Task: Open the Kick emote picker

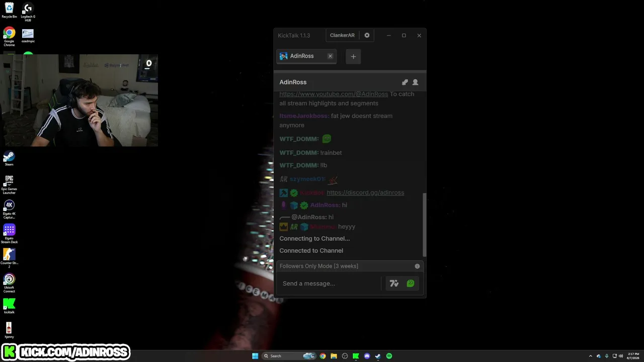Action: tap(411, 284)
